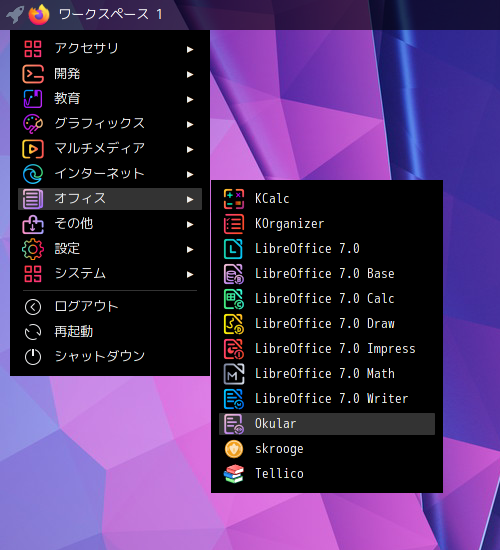Click the LibreOffice Draw icon
This screenshot has height=550, width=500.
(234, 324)
